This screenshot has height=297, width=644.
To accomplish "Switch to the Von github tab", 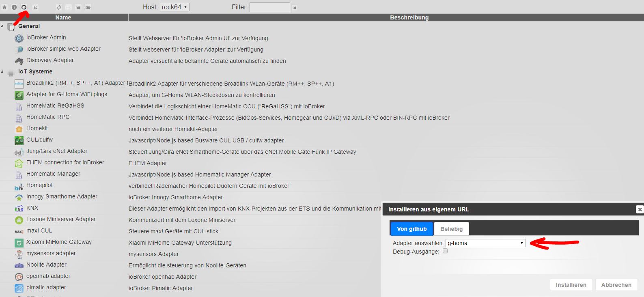I will [411, 229].
